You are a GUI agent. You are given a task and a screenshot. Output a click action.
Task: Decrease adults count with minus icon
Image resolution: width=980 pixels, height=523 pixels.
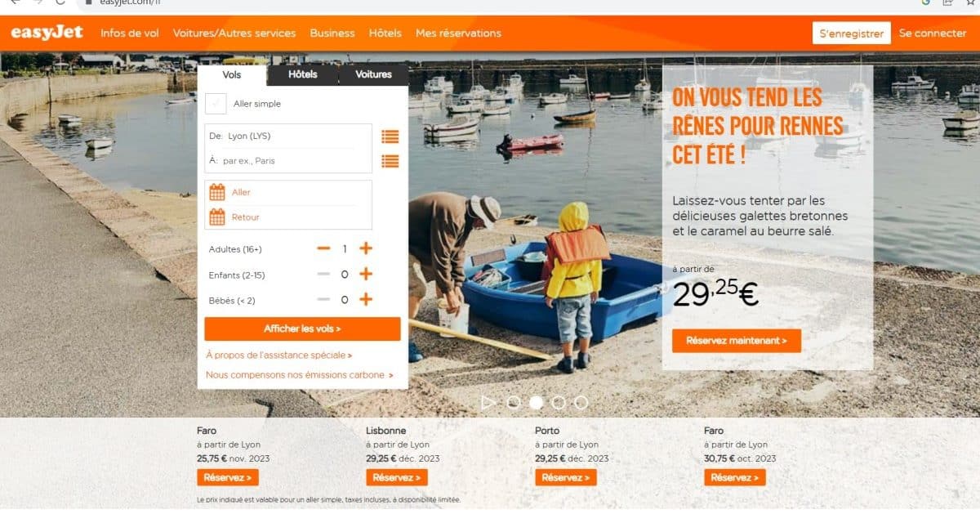(x=324, y=248)
